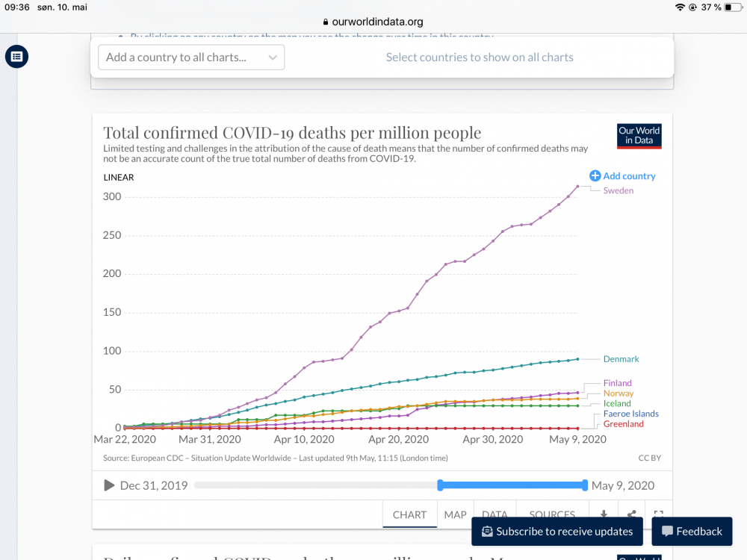Click the Denmark legend label
Image resolution: width=747 pixels, height=560 pixels.
[x=621, y=359]
